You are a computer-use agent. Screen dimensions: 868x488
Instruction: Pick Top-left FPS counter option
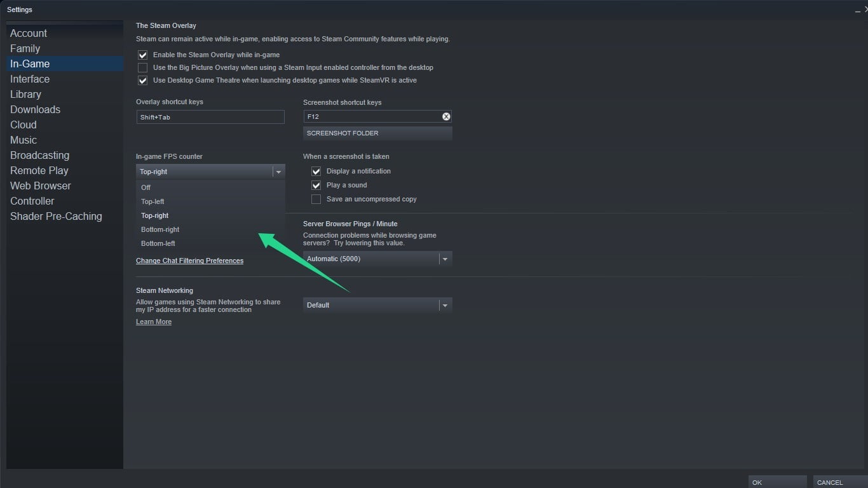[x=153, y=201]
